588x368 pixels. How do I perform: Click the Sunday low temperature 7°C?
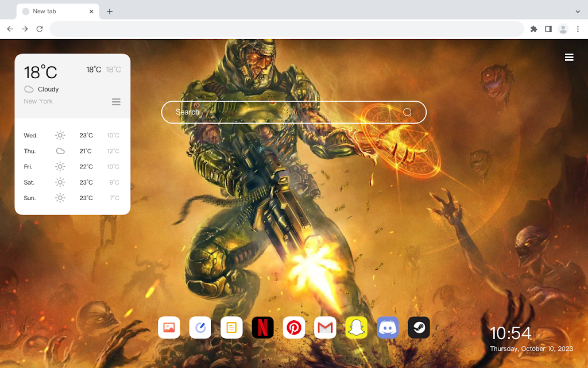point(114,198)
